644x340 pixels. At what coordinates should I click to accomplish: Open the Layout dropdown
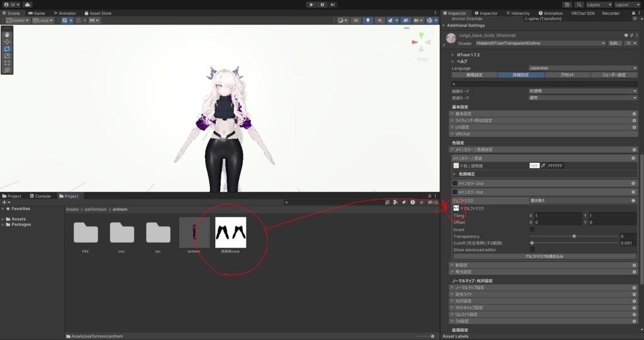pos(628,4)
